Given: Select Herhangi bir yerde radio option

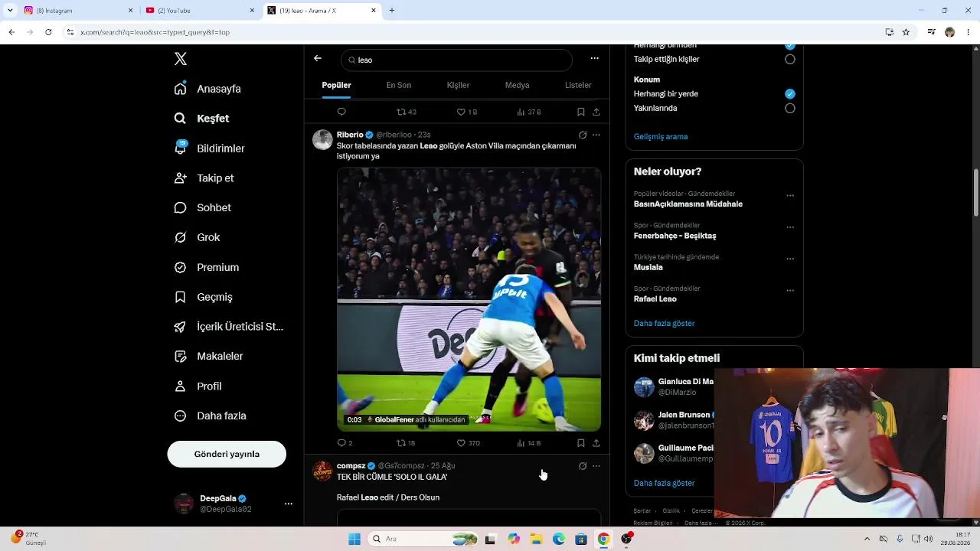Looking at the screenshot, I should coord(790,93).
